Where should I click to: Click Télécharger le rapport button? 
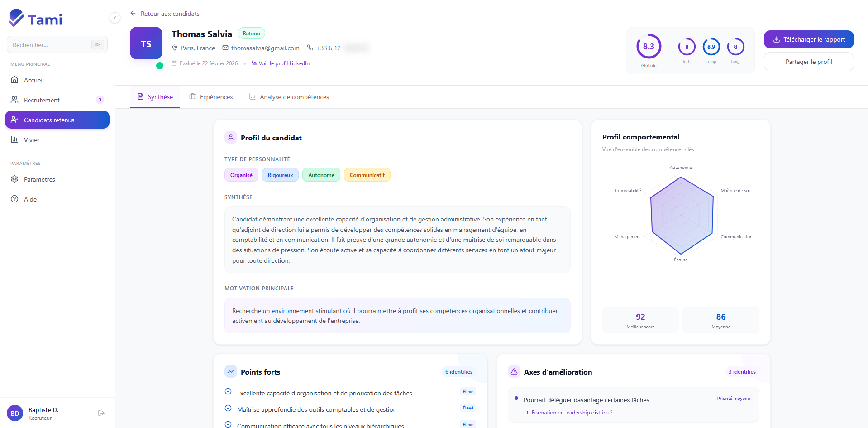point(808,39)
